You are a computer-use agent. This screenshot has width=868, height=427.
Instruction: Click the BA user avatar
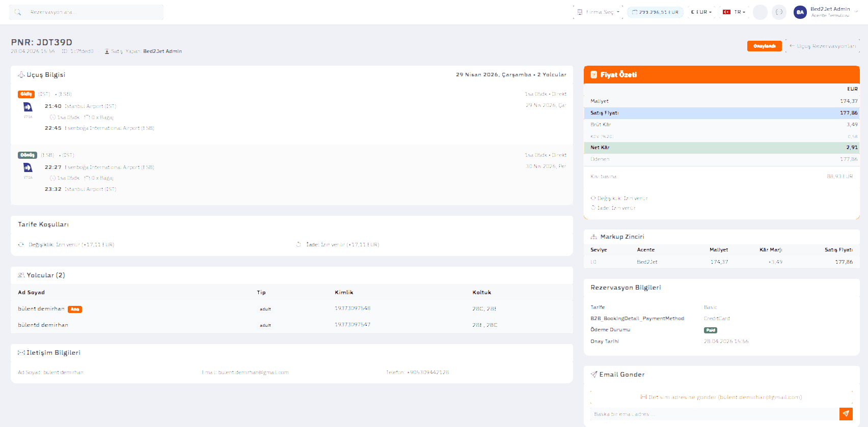coord(800,12)
